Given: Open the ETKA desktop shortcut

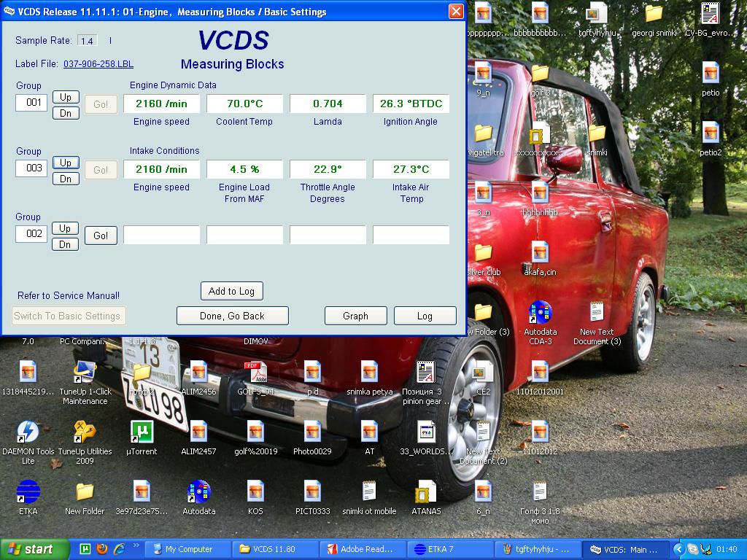Looking at the screenshot, I should 28,492.
